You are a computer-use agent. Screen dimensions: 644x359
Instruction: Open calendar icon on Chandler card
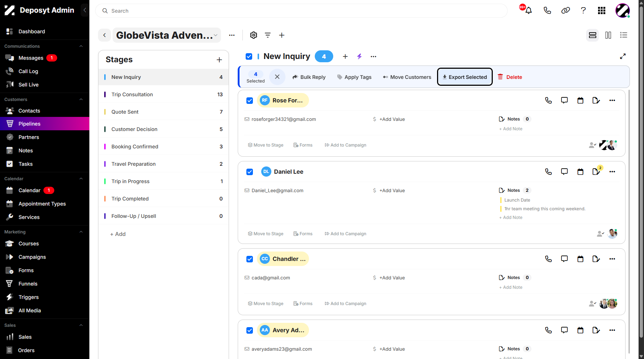(x=580, y=259)
